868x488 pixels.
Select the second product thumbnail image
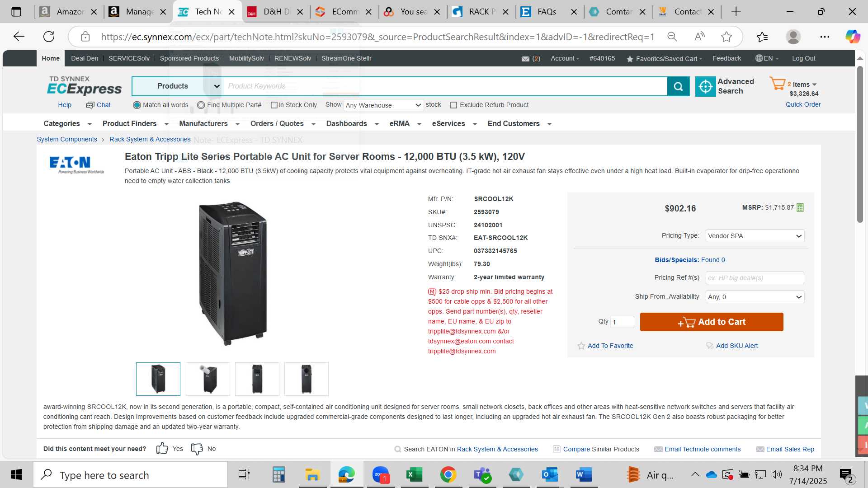pos(208,379)
